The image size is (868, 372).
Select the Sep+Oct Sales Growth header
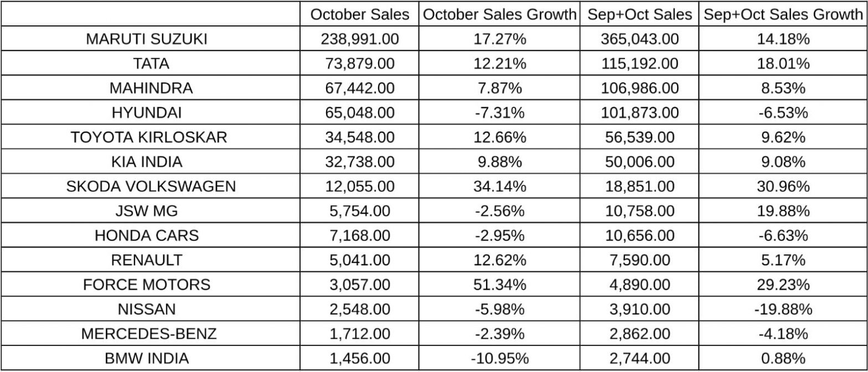click(783, 15)
